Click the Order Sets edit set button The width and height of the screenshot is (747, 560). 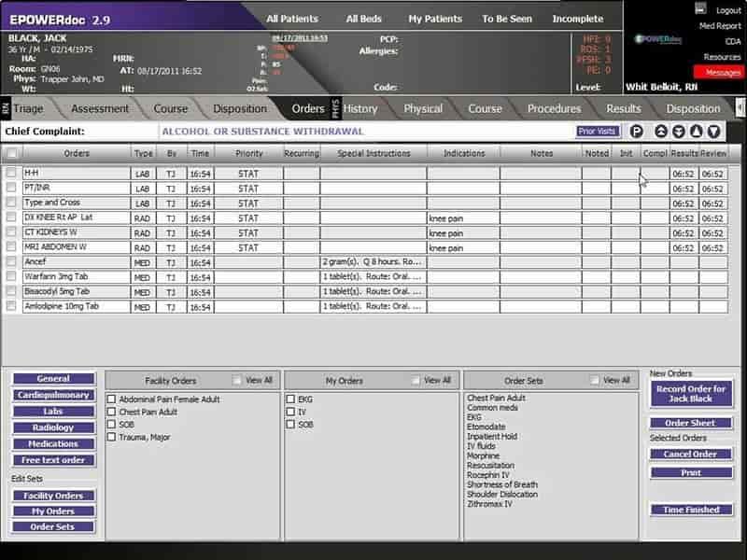point(53,526)
